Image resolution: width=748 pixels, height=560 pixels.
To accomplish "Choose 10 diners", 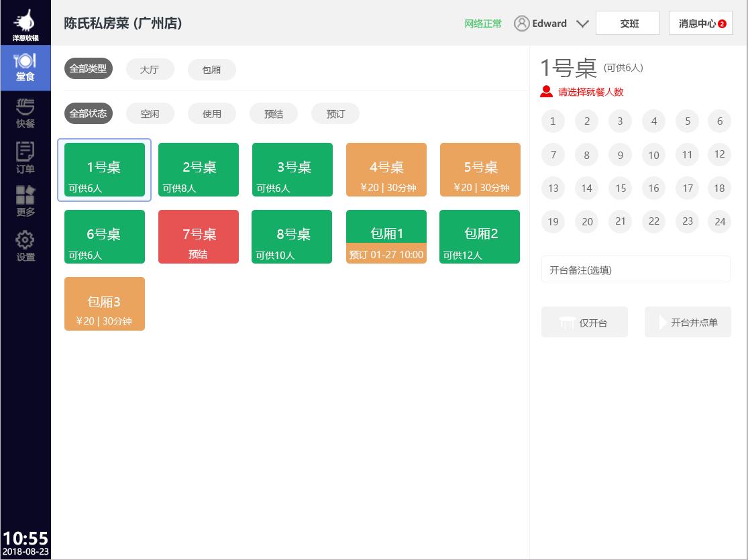I will 653,154.
